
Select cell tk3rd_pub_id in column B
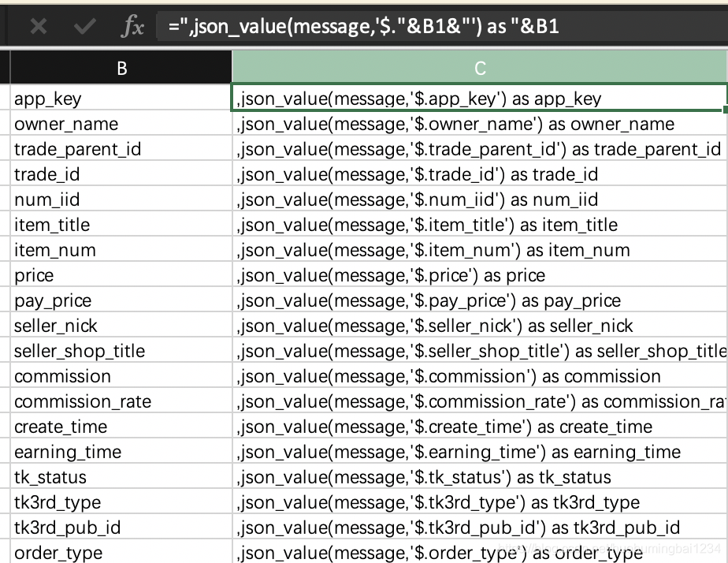click(x=121, y=526)
